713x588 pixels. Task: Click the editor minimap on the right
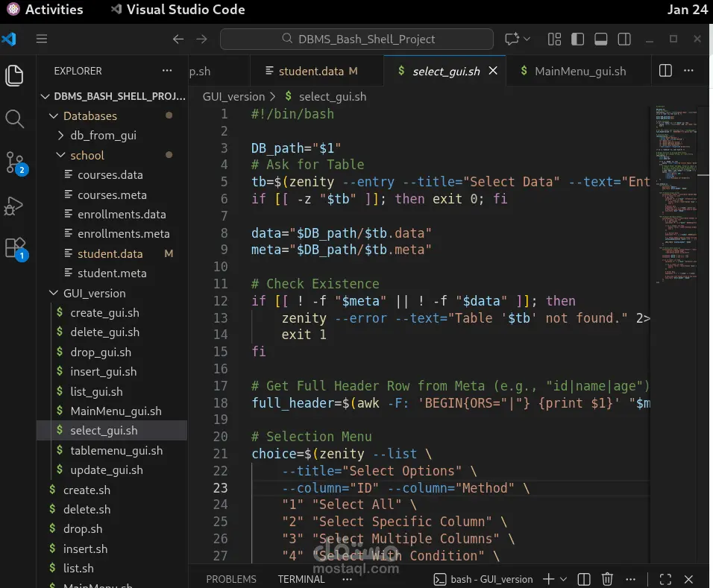[x=675, y=186]
